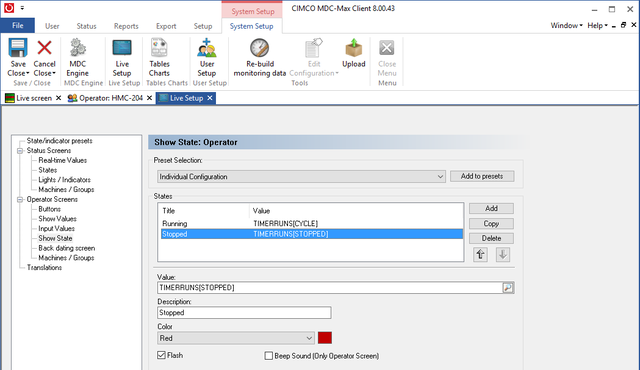Screen dimensions: 640x370
Task: Select Input Values tree item
Action: 57,229
